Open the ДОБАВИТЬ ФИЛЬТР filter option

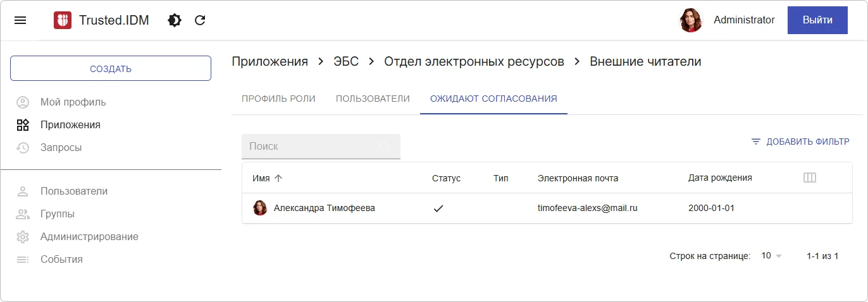(800, 142)
